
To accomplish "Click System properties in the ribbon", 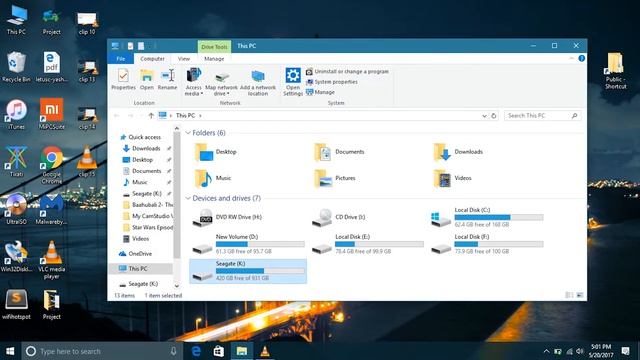I will pos(332,82).
